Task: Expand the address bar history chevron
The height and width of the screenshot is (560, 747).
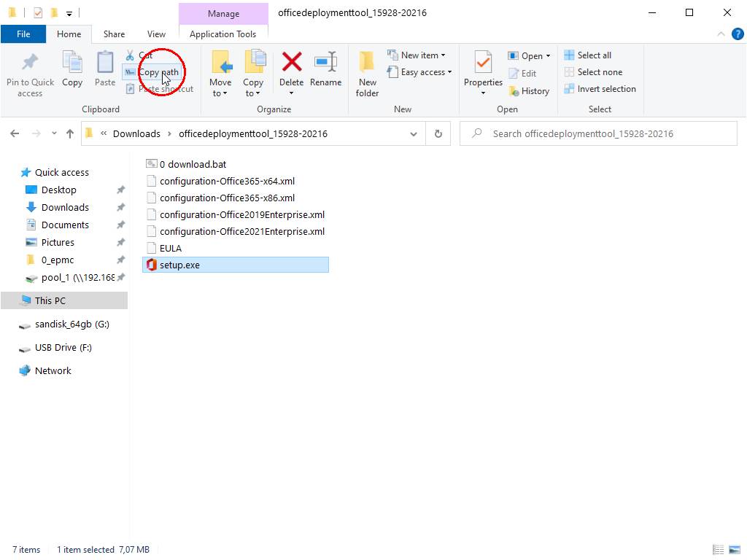Action: tap(414, 134)
